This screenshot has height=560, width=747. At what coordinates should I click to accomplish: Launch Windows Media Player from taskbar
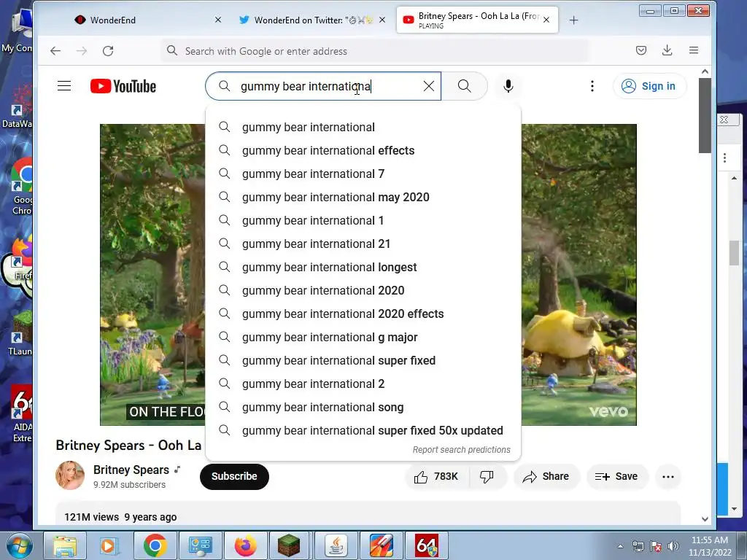[x=108, y=545]
